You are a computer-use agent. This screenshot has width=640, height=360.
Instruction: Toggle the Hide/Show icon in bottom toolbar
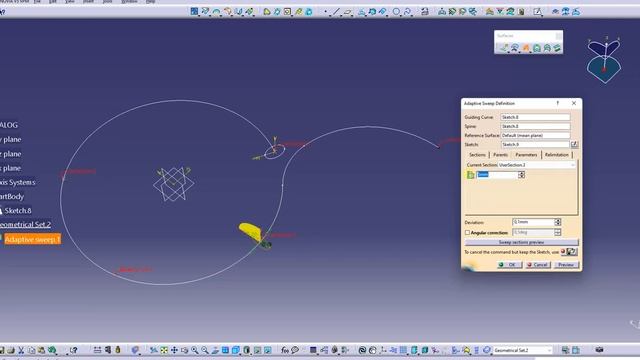tap(257, 350)
